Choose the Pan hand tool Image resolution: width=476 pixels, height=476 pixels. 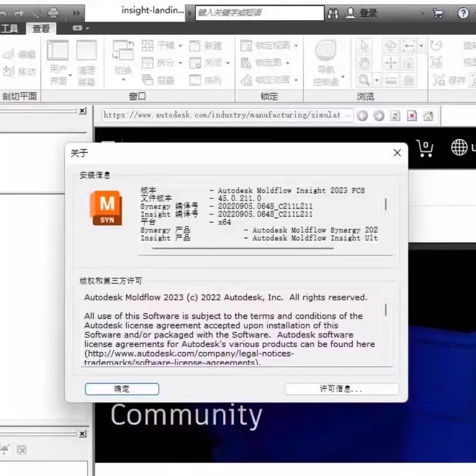click(364, 63)
